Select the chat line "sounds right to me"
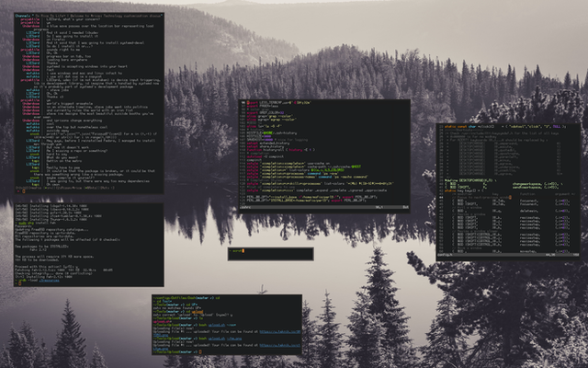The image size is (588, 368). 62,50
